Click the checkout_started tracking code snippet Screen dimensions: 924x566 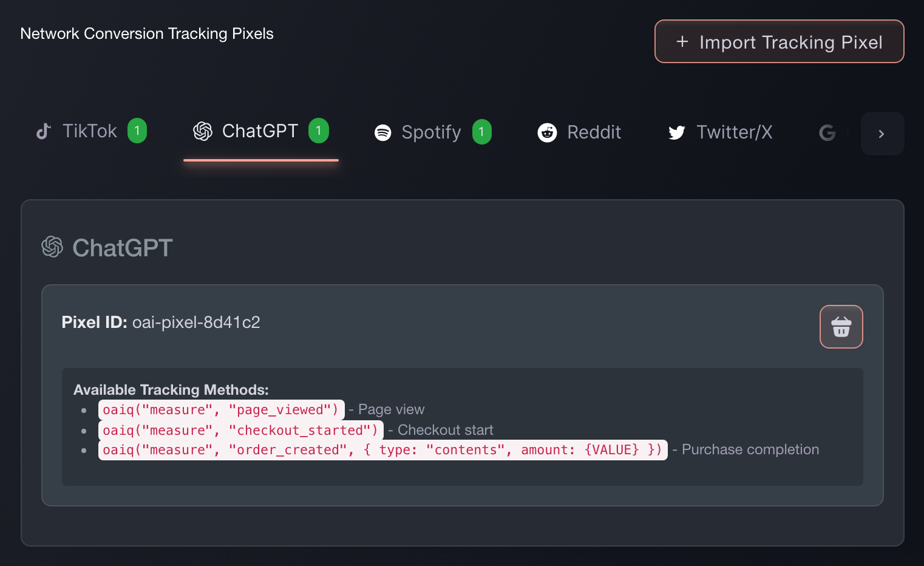click(241, 430)
